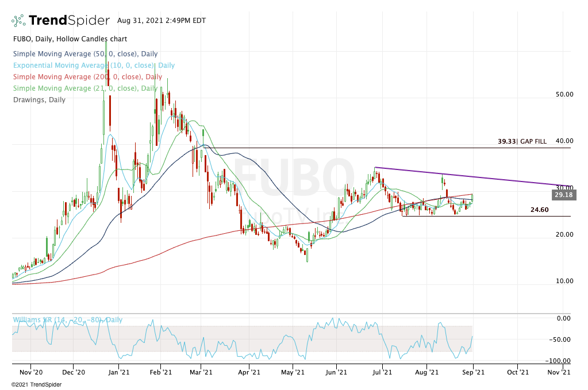Click the Apr '21 date axis label

(x=249, y=372)
